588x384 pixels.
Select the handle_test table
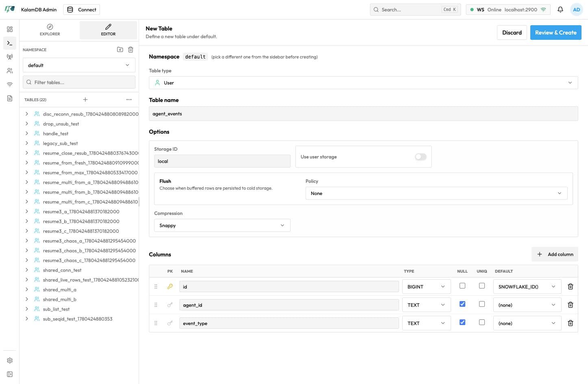click(x=56, y=134)
